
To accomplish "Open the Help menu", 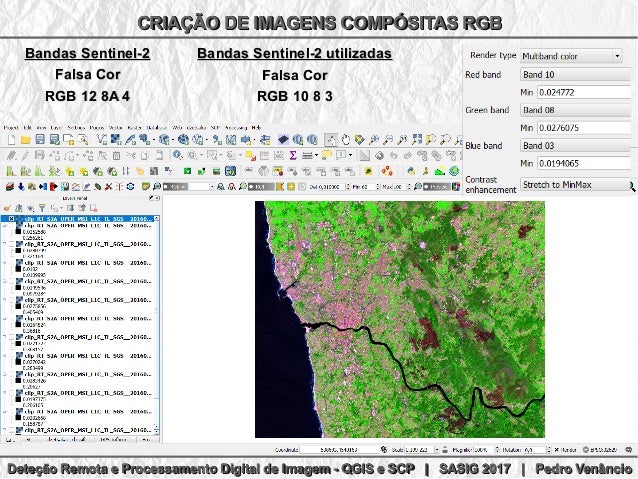I will (256, 128).
